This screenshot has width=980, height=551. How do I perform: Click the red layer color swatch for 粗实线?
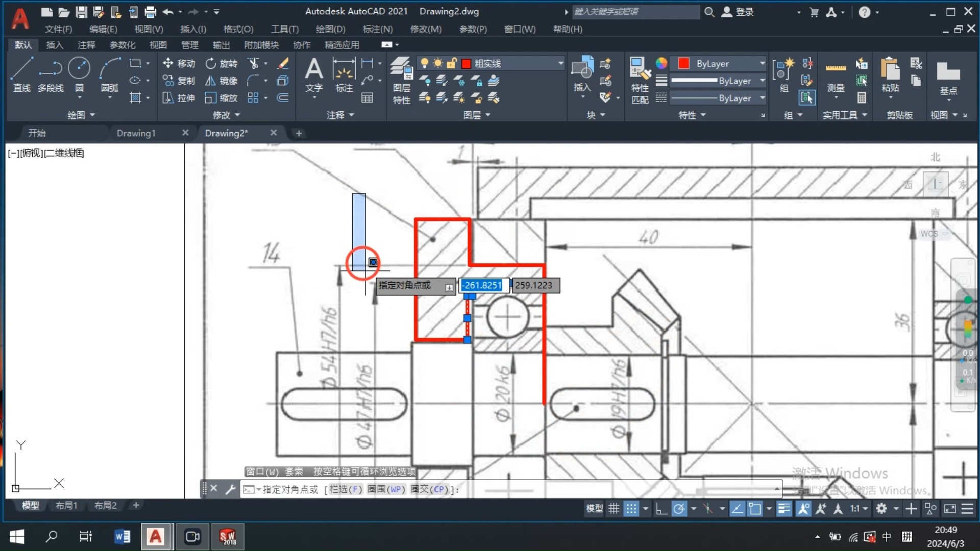pyautogui.click(x=466, y=63)
